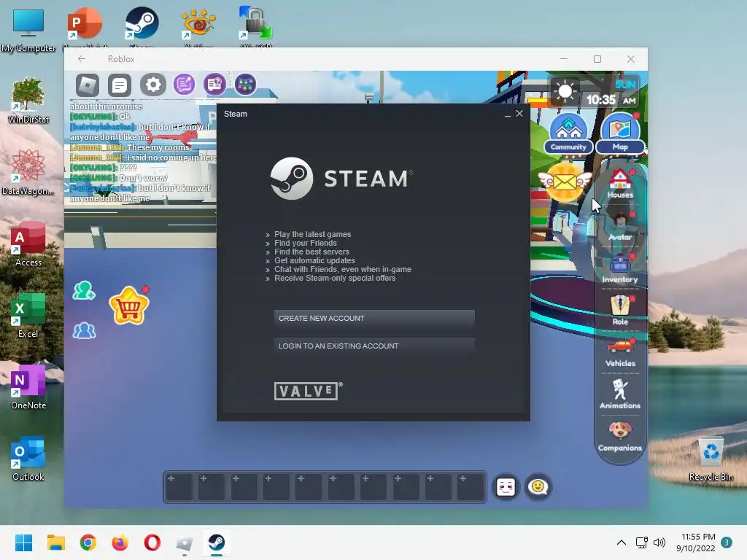Open the purple notes icon

point(184,85)
